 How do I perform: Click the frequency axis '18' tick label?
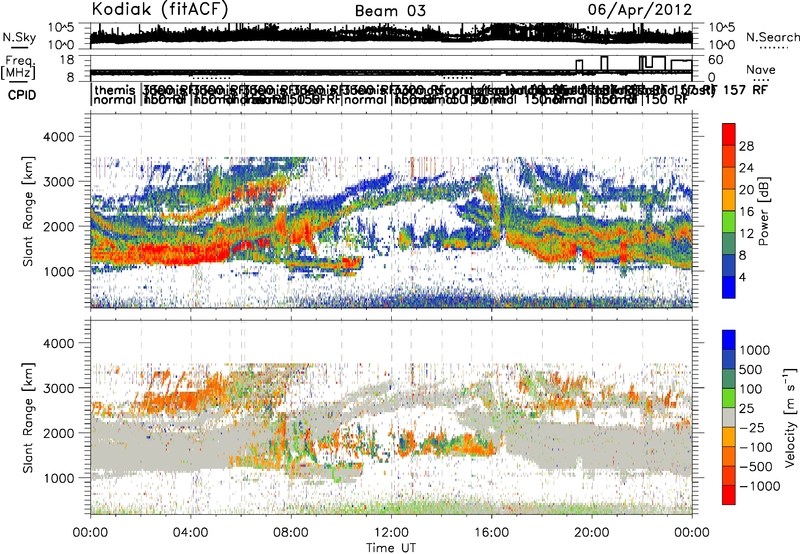[x=66, y=60]
